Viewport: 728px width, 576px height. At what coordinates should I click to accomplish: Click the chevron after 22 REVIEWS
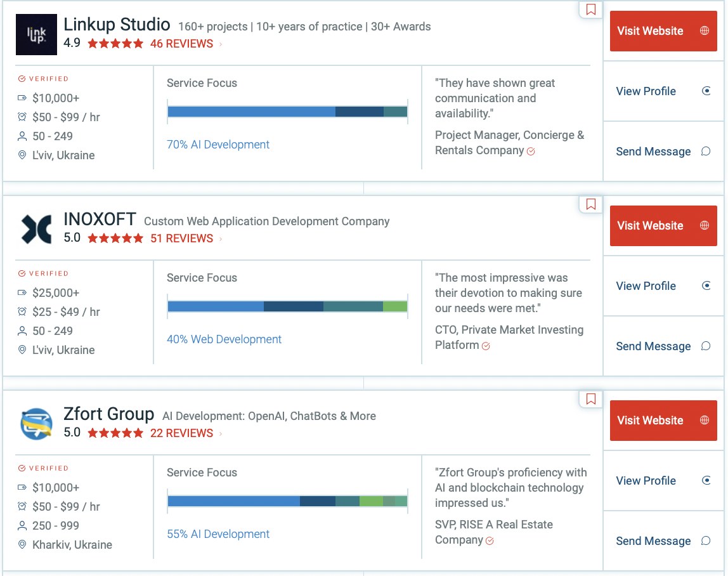pyautogui.click(x=221, y=433)
